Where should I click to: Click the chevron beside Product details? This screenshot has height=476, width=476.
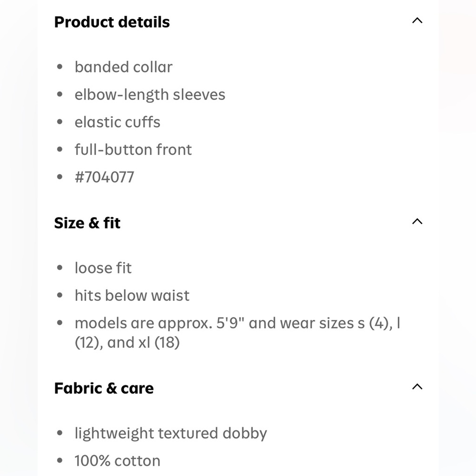click(417, 20)
